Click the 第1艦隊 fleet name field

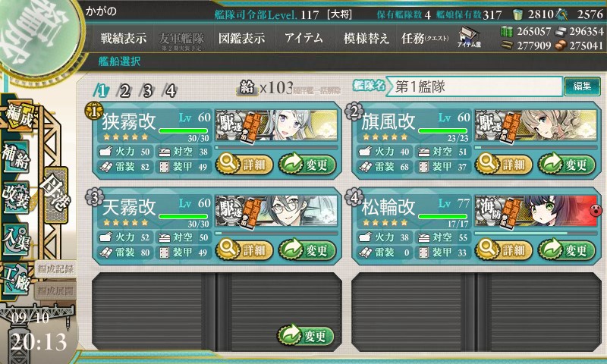[x=473, y=86]
